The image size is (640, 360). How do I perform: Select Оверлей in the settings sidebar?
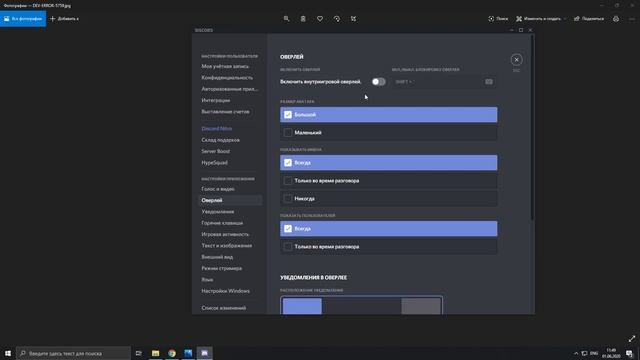tap(230, 200)
